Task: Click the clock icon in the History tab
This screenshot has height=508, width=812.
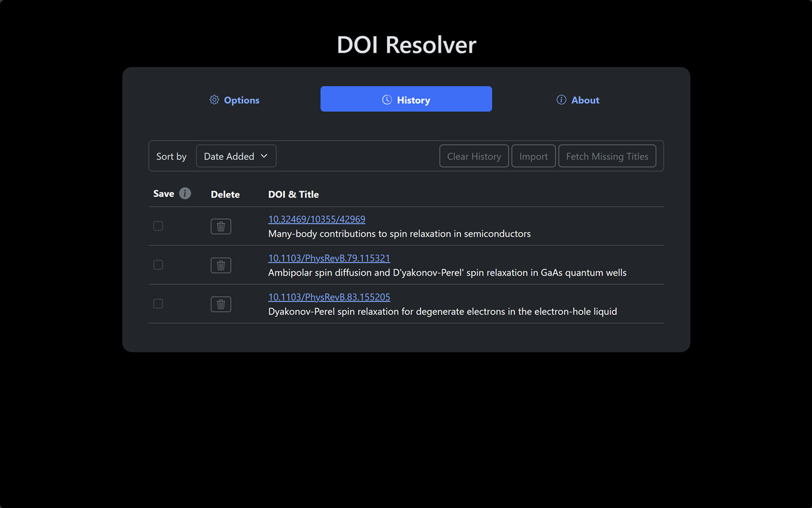Action: pyautogui.click(x=386, y=100)
